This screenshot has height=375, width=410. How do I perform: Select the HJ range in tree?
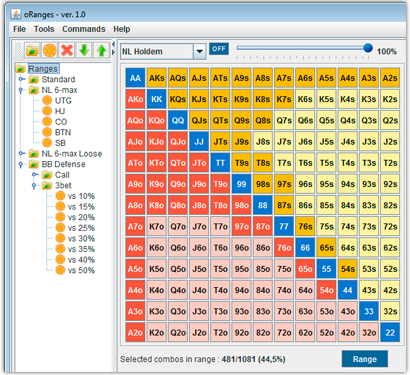coord(60,111)
